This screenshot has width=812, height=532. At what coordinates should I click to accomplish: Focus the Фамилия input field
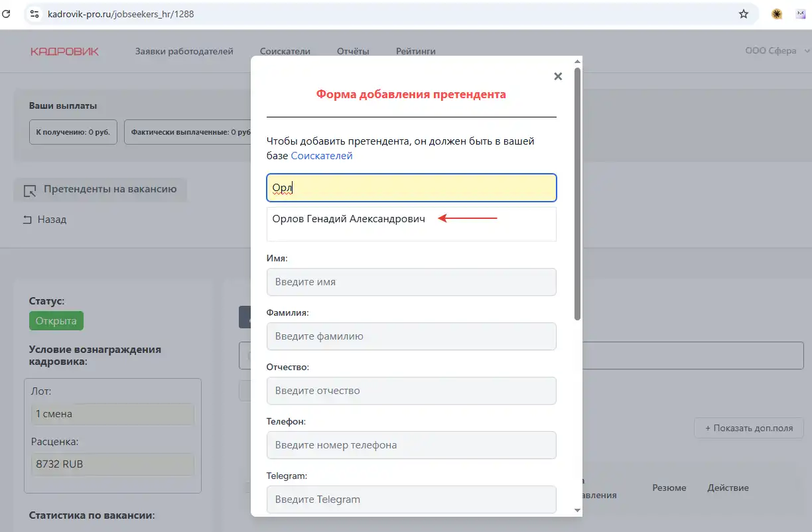click(x=411, y=336)
